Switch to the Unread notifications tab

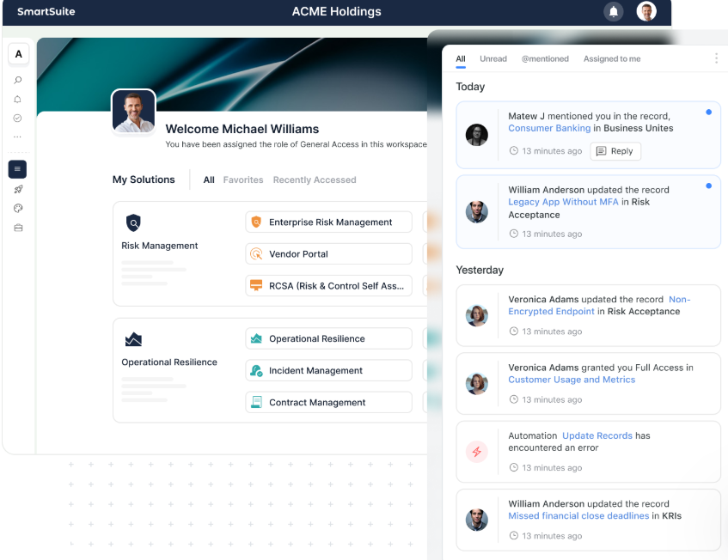click(493, 59)
